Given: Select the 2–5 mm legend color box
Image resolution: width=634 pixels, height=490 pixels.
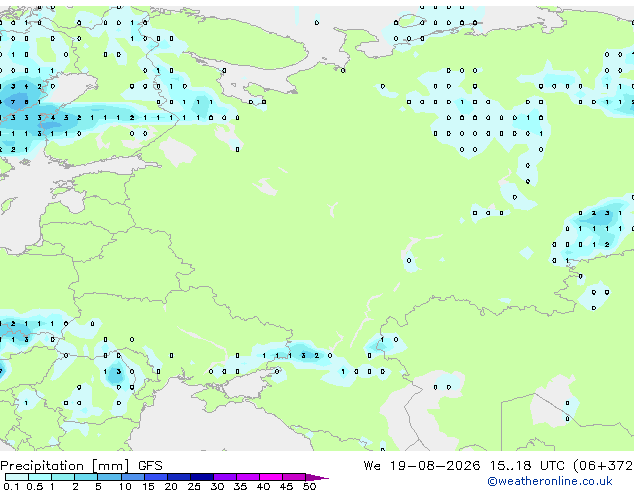Looking at the screenshot, I should (86, 477).
